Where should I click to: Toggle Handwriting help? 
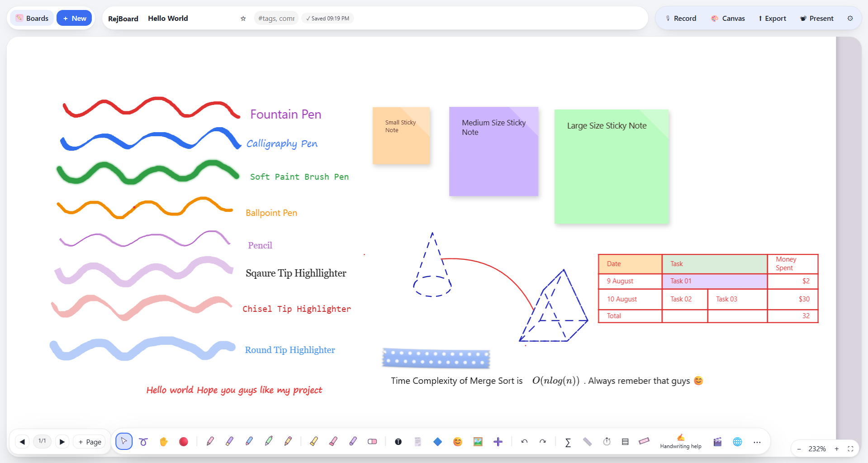681,442
